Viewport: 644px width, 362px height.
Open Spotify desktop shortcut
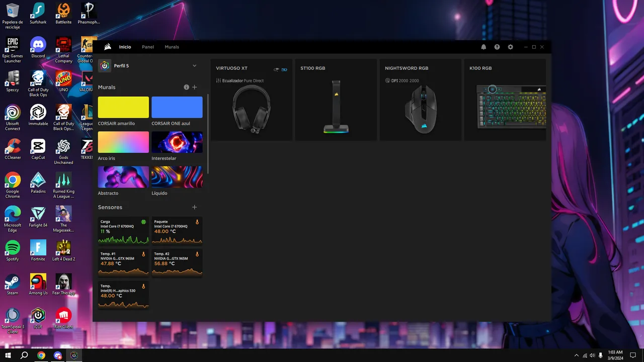pyautogui.click(x=13, y=251)
